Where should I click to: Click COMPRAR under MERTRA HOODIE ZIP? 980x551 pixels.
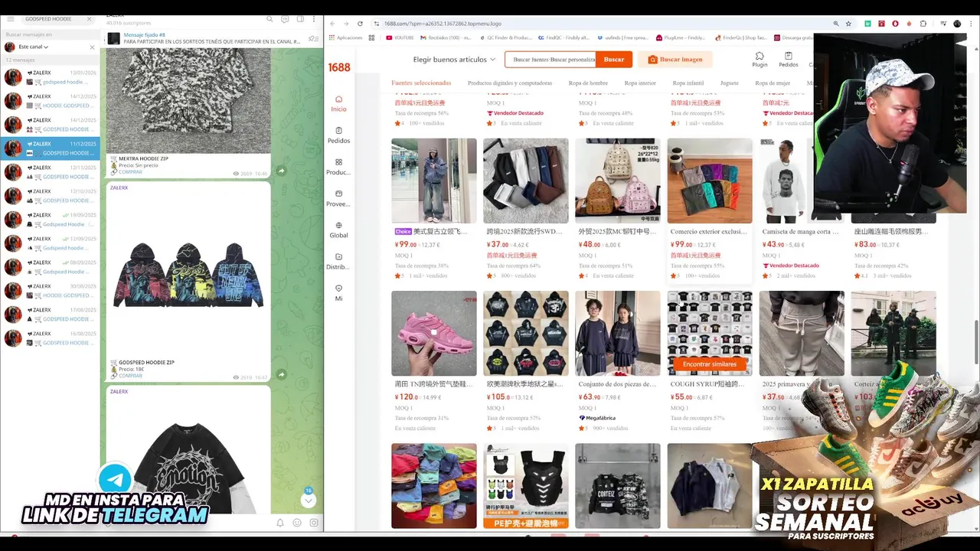130,172
